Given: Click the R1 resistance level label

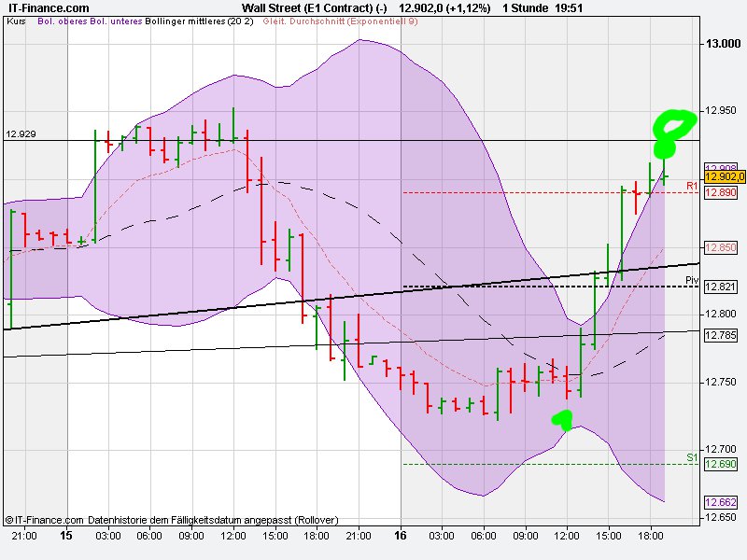Looking at the screenshot, I should coord(692,184).
